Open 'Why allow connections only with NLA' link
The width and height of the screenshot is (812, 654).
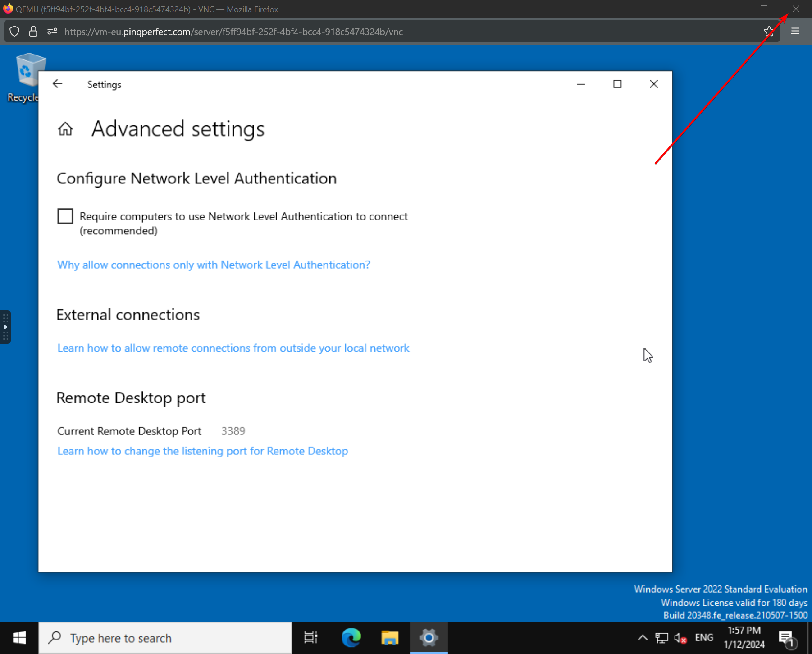point(214,265)
